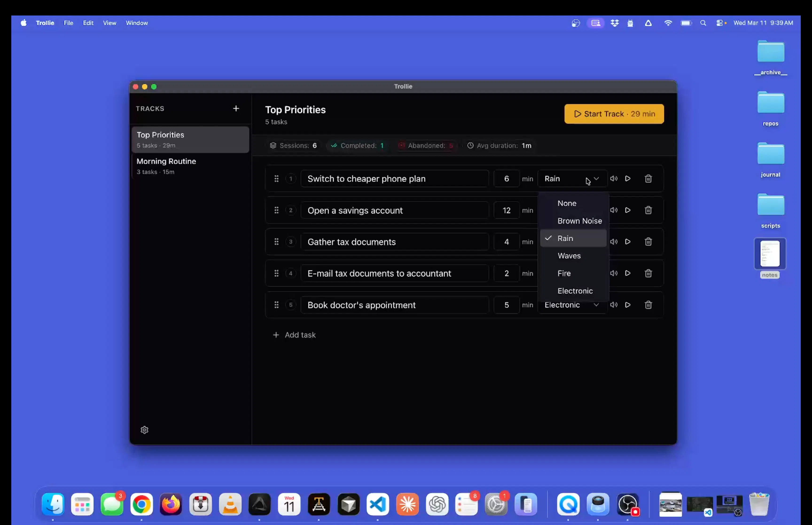Delete the Gather tax documents task
The image size is (812, 525).
click(x=648, y=242)
